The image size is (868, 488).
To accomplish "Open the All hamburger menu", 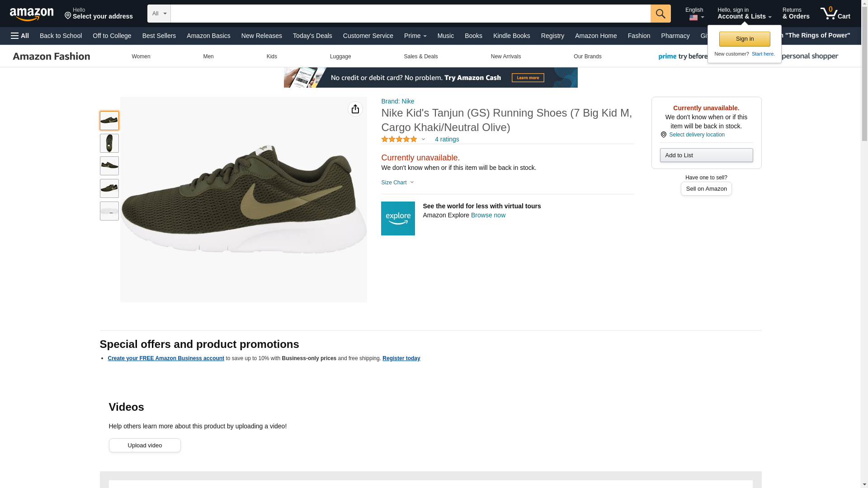I will (x=20, y=36).
